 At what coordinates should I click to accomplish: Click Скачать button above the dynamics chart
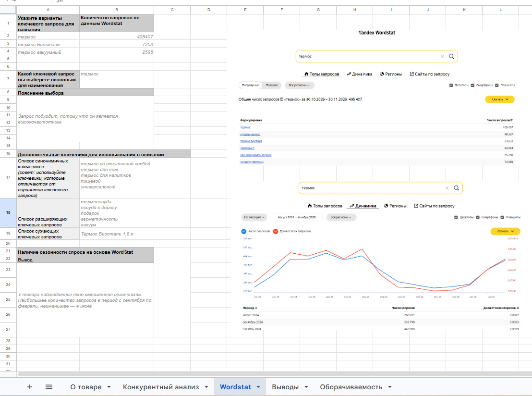click(505, 231)
